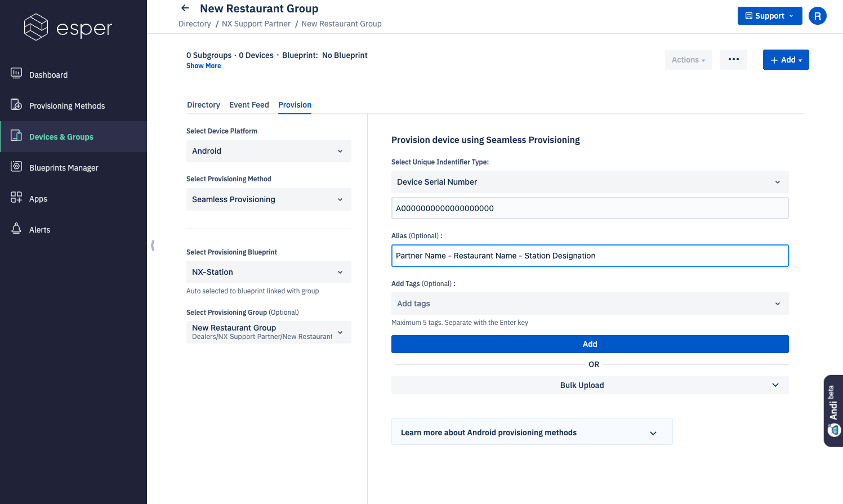Expand Learn more about Android provisioning
Viewport: 843px width, 504px height.
532,432
